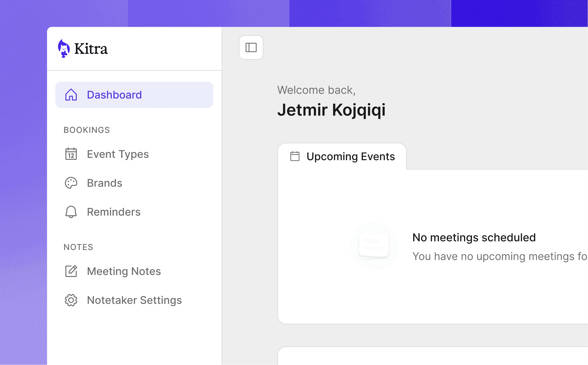This screenshot has height=365, width=588.
Task: Open Reminders in sidebar
Action: pyautogui.click(x=114, y=212)
